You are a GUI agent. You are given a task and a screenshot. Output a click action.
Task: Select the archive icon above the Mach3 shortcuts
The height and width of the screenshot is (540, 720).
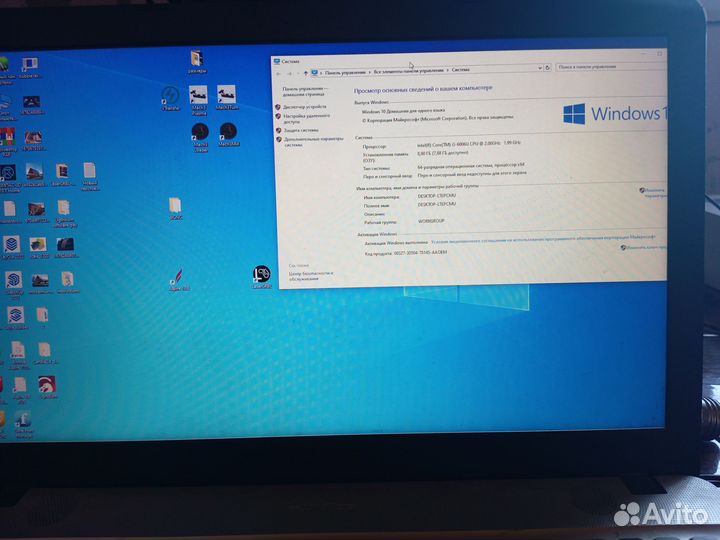click(x=197, y=62)
